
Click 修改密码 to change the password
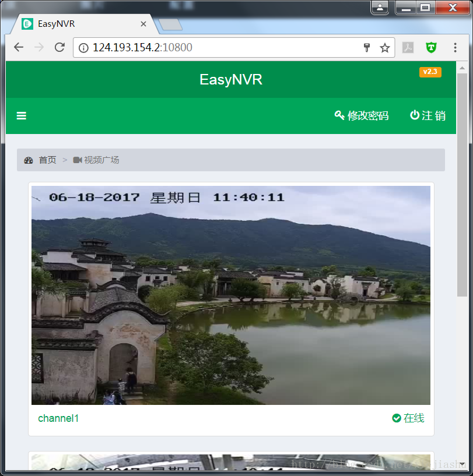pos(367,115)
